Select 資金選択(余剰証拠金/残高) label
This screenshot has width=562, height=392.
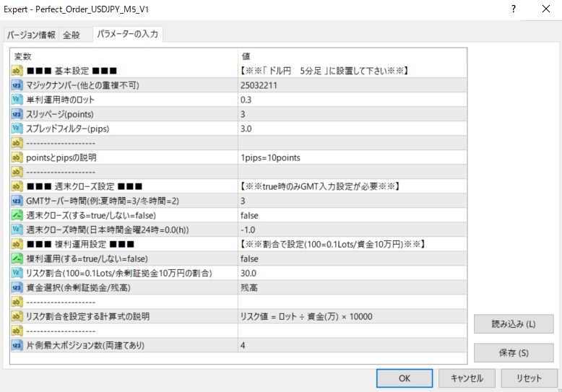pos(78,287)
